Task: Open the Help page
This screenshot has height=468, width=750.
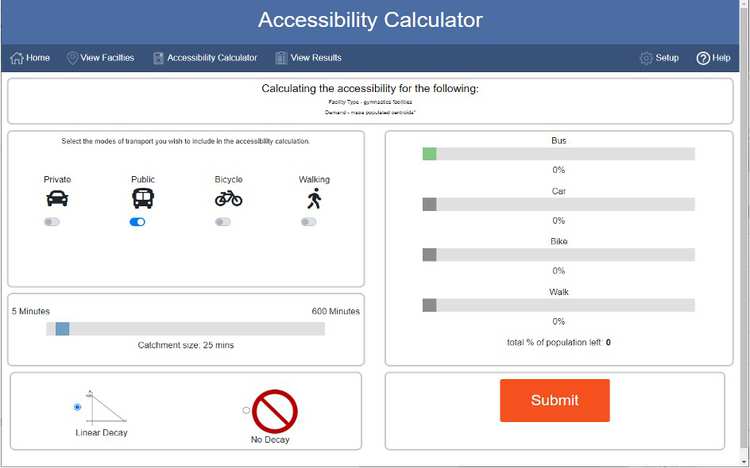Action: tap(713, 58)
